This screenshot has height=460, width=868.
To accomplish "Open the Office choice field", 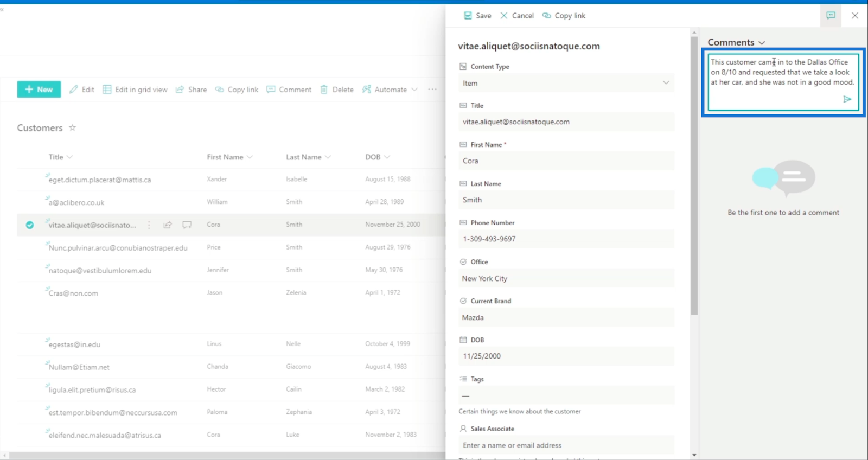I will [x=566, y=278].
